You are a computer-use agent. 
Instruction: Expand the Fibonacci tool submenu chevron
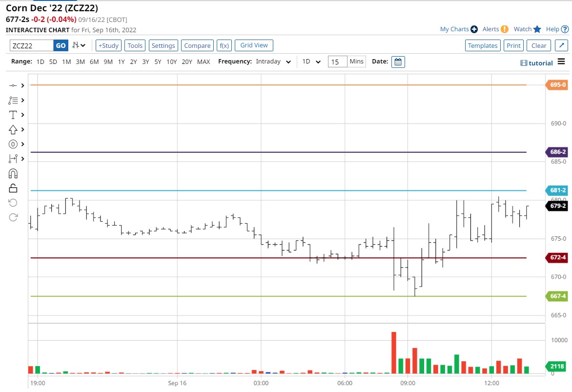(x=22, y=100)
